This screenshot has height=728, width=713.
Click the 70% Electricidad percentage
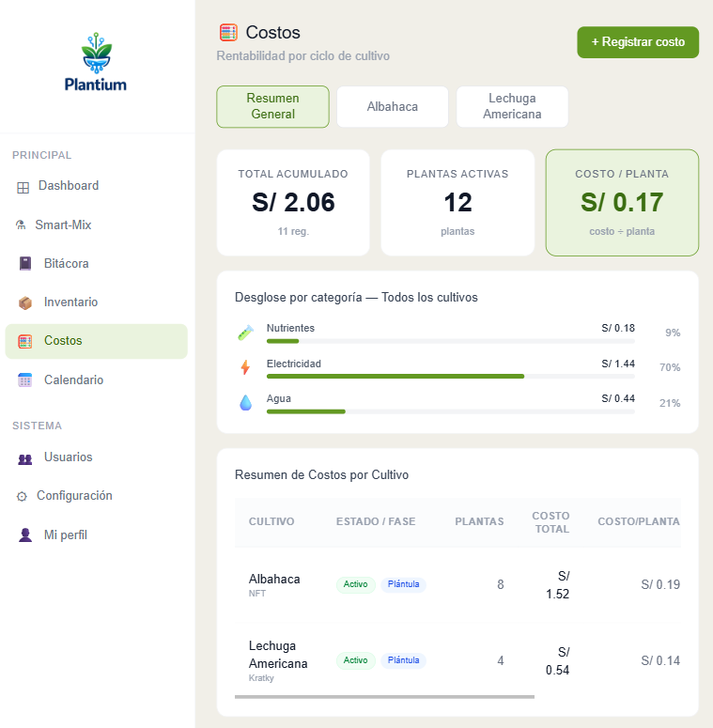tap(670, 367)
